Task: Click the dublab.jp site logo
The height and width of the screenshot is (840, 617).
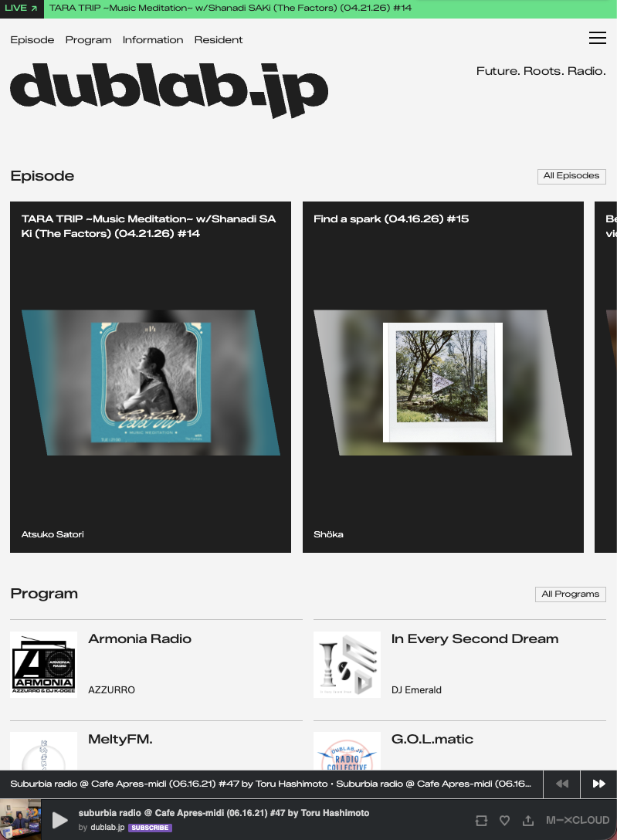Action: tap(169, 90)
